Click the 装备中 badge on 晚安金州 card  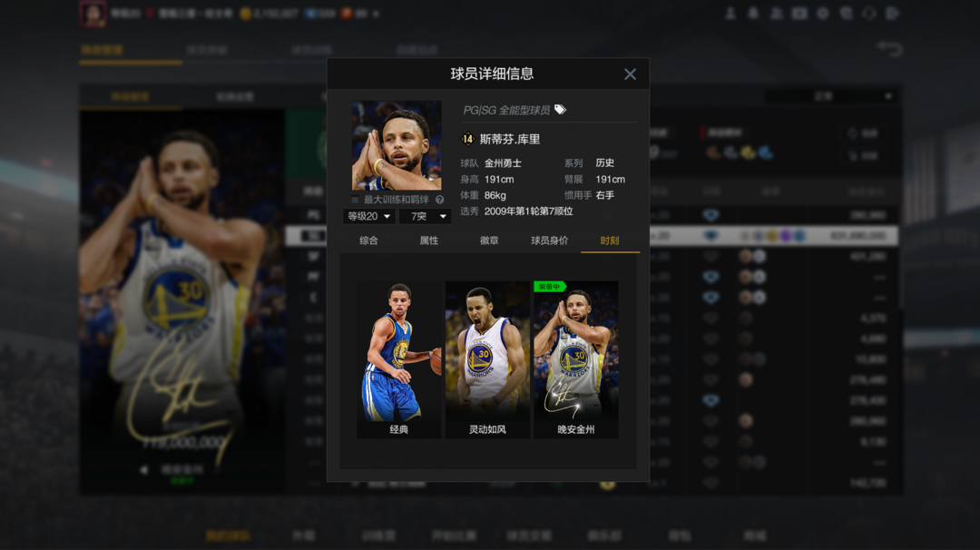point(549,286)
